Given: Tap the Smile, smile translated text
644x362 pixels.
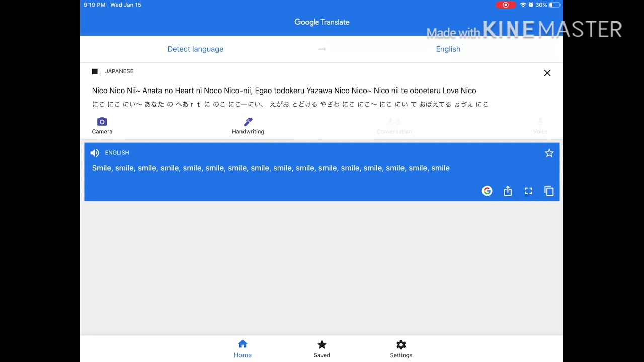Looking at the screenshot, I should (271, 168).
